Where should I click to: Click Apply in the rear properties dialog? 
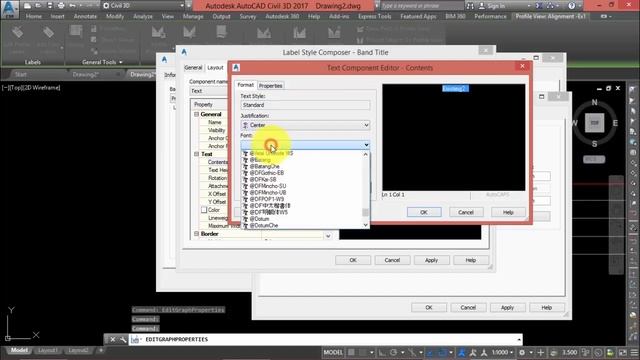pos(507,307)
